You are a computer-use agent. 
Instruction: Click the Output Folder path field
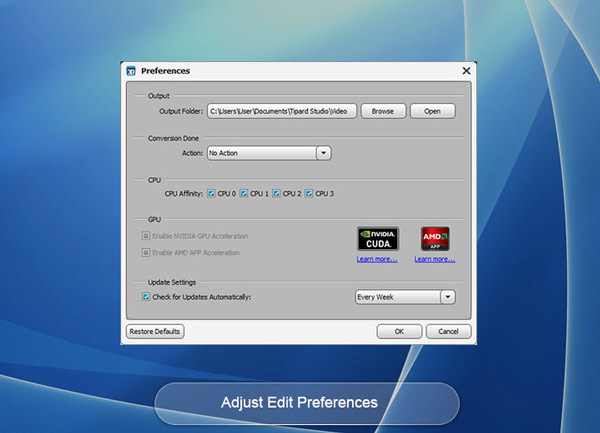282,111
